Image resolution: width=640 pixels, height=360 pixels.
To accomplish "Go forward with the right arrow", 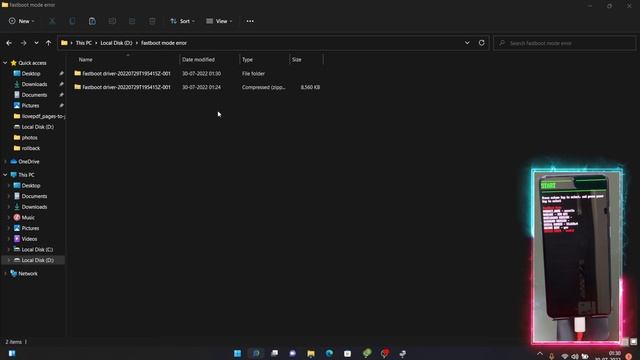I will click(x=23, y=43).
